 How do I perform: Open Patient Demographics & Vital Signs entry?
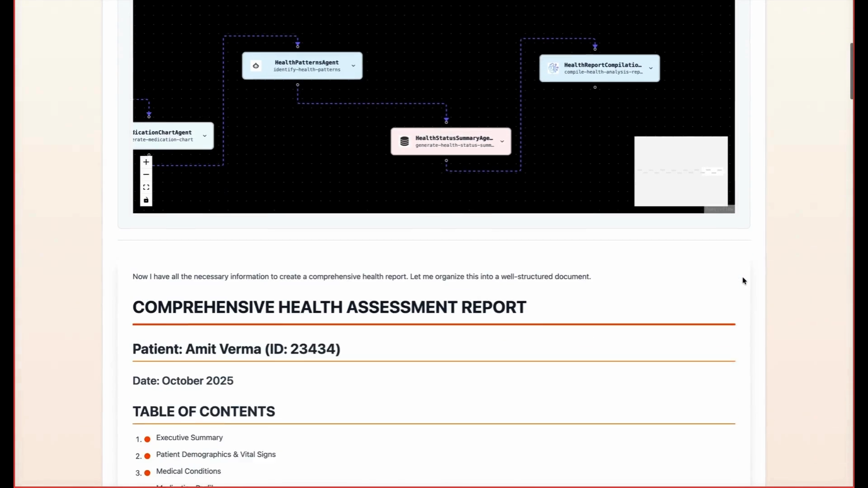click(x=216, y=455)
